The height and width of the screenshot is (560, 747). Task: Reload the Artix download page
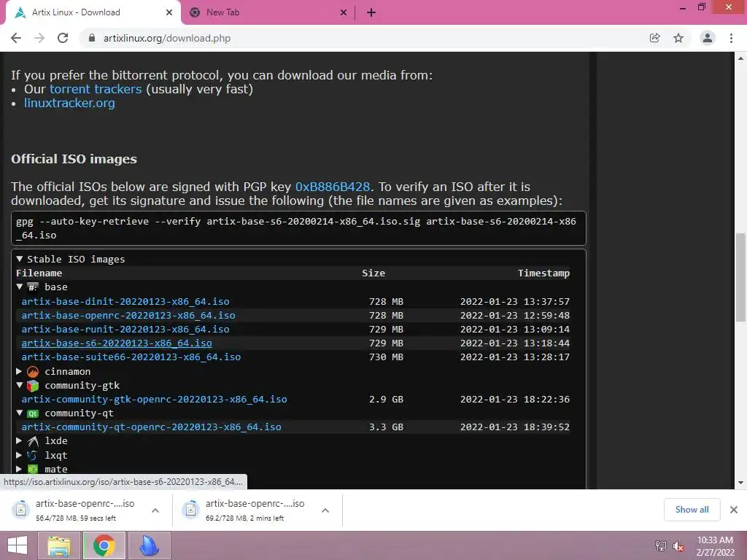pyautogui.click(x=63, y=38)
